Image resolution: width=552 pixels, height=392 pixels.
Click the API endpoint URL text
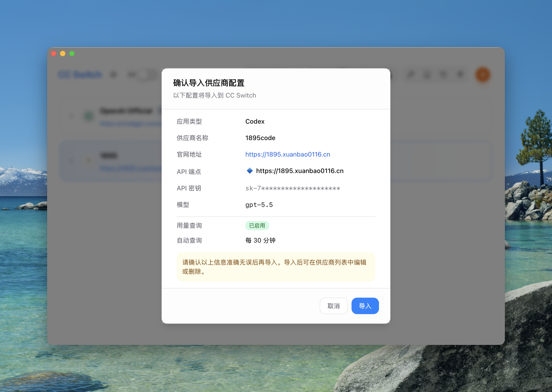[x=300, y=171]
